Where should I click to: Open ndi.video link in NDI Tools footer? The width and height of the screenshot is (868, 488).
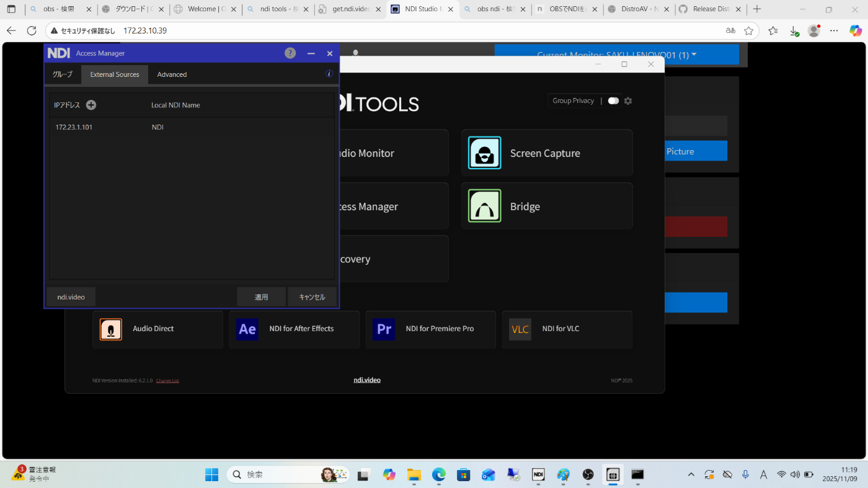click(367, 380)
